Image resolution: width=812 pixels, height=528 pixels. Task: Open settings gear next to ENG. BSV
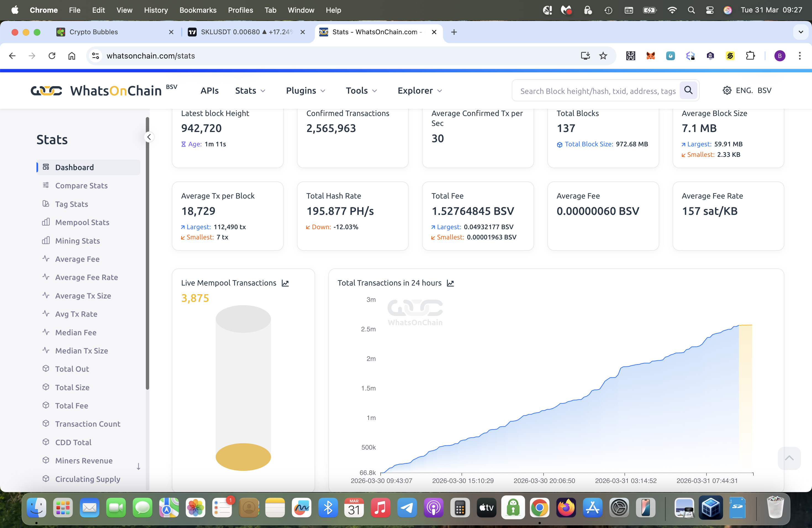pos(727,90)
